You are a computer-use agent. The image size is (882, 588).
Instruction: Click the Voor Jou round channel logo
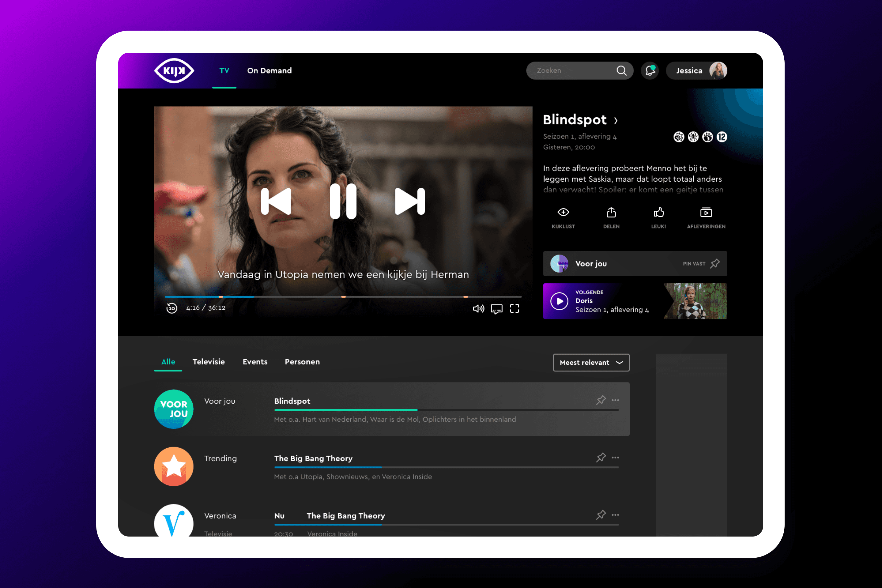click(x=174, y=409)
